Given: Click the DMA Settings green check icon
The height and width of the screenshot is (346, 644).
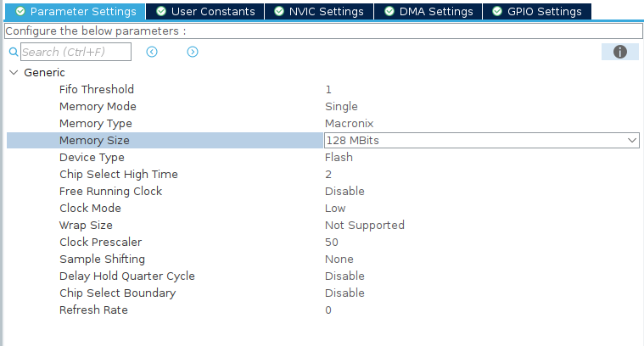Looking at the screenshot, I should pos(389,12).
